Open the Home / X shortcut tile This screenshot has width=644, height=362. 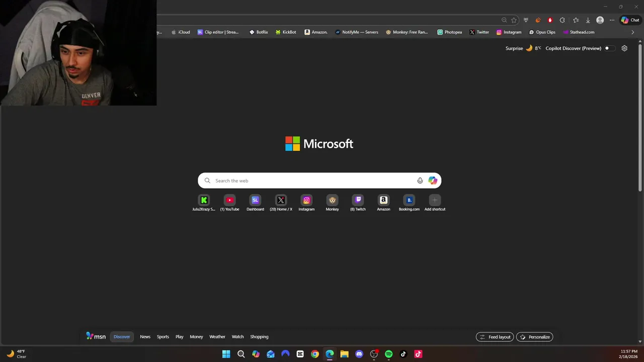pyautogui.click(x=281, y=203)
